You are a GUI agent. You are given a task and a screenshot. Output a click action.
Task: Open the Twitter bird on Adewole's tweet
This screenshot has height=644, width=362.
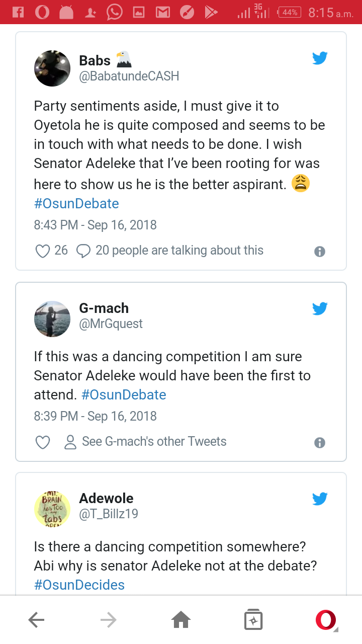pyautogui.click(x=320, y=499)
